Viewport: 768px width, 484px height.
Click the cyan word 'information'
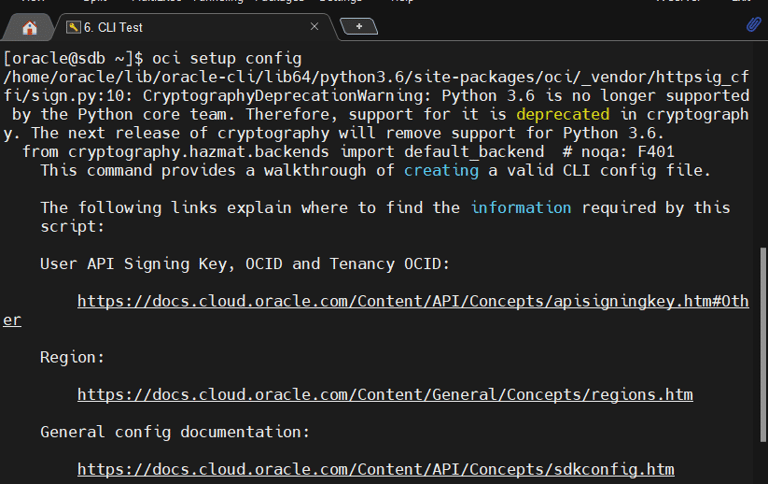(521, 208)
